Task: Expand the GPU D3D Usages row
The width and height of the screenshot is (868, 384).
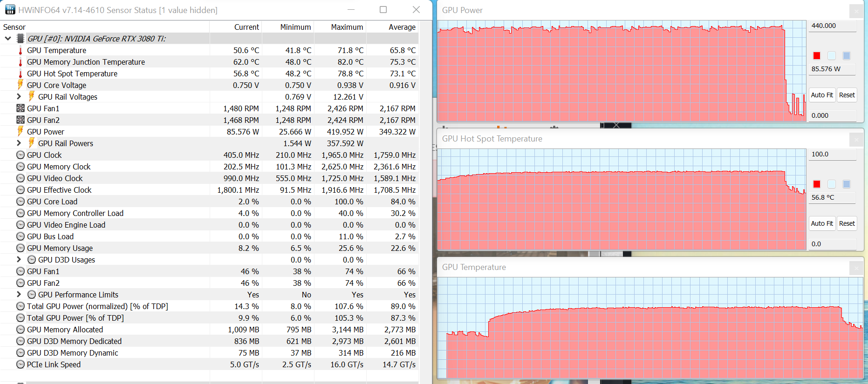Action: 19,259
